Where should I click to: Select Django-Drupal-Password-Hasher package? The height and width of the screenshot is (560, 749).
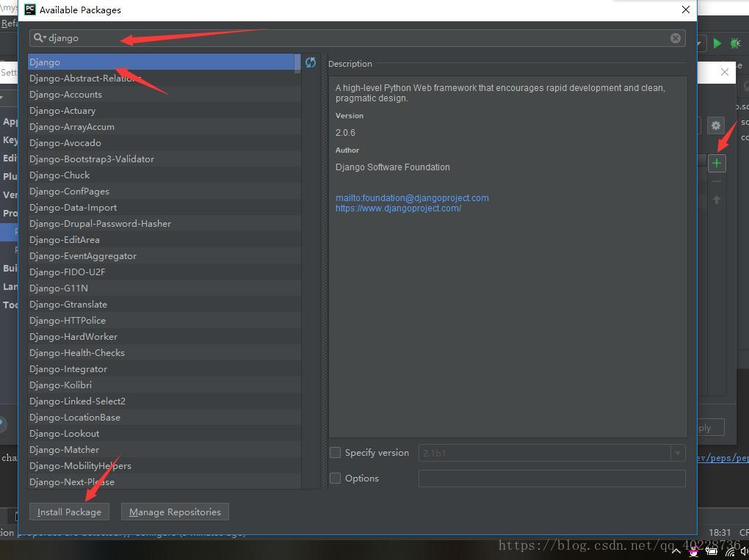(x=164, y=223)
